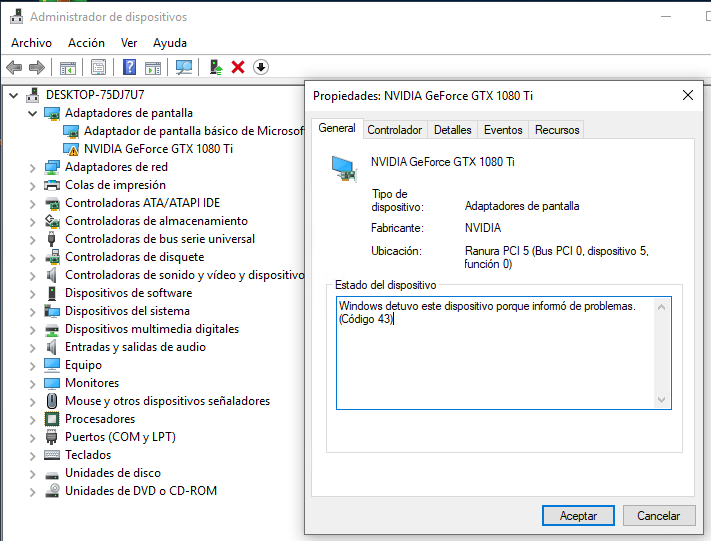Click the down-arrow disable device icon
The image size is (711, 541).
(261, 67)
